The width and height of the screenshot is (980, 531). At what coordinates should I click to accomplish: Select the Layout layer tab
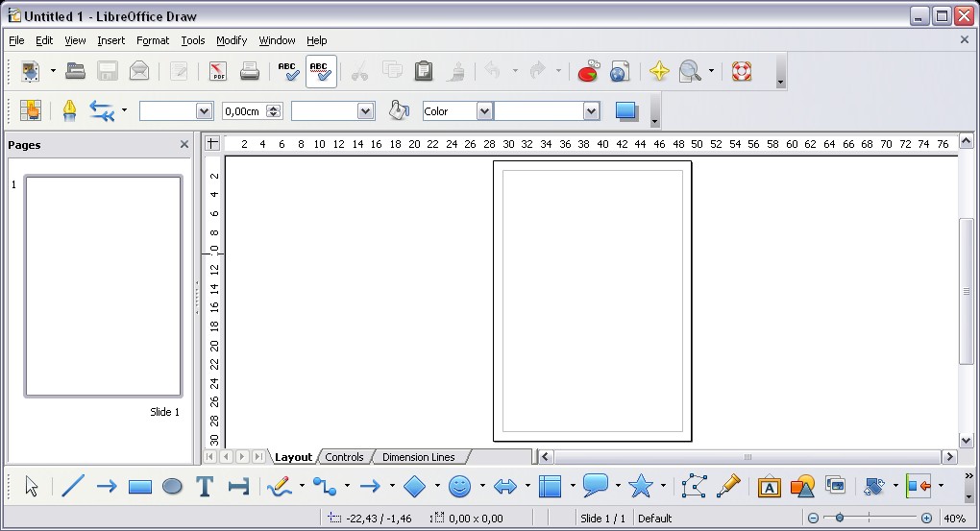[293, 457]
